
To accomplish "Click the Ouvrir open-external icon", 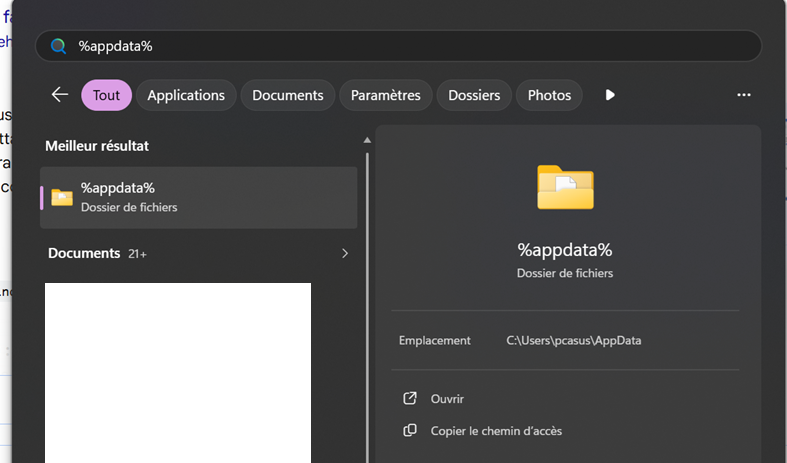I will click(x=410, y=398).
